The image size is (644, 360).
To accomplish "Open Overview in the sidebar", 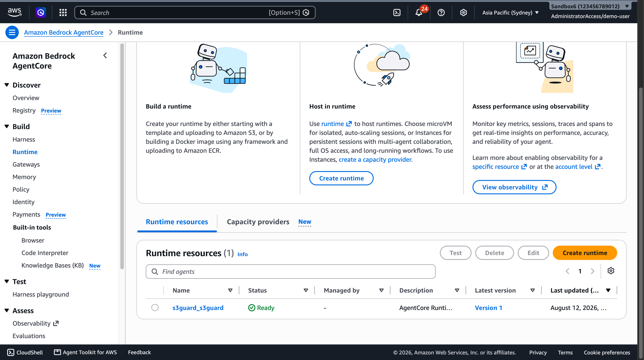I will [26, 98].
